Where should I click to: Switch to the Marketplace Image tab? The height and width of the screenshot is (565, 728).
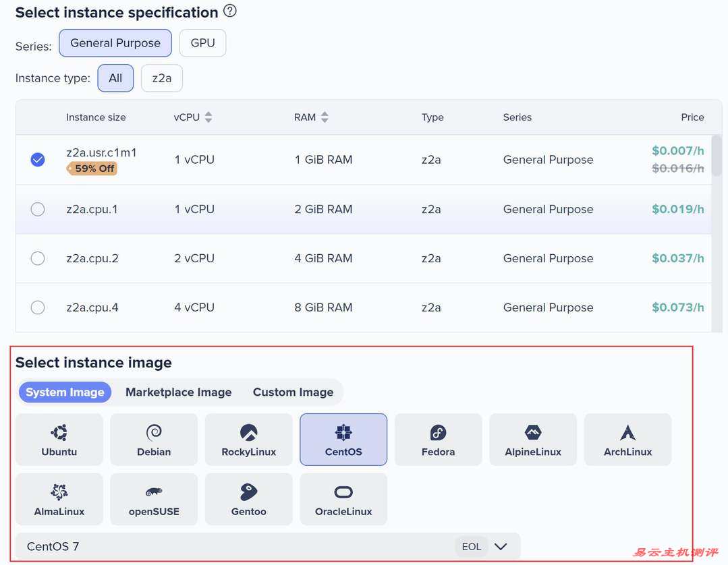click(x=178, y=392)
